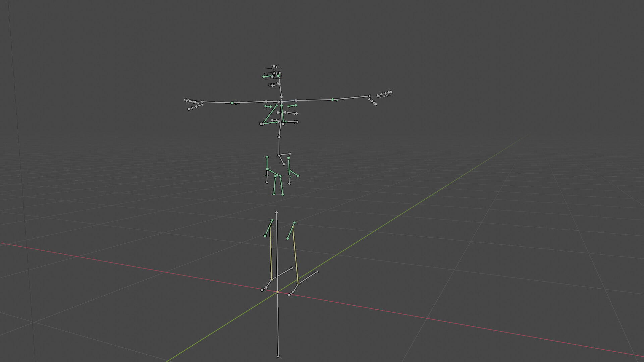
Task: Click the orange origin point at the feet
Action: coord(277,292)
